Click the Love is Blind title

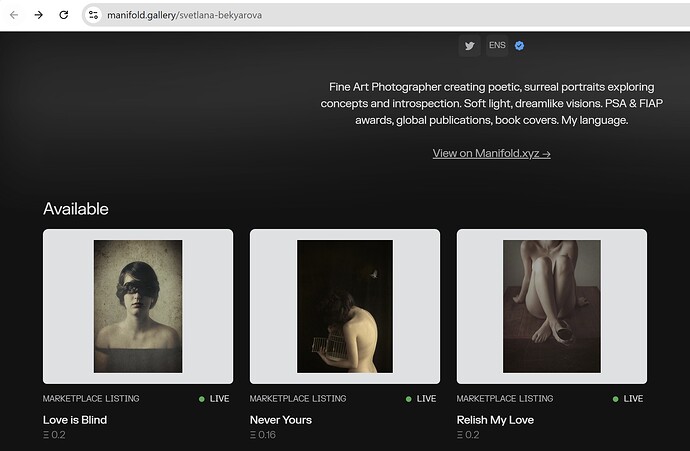(75, 420)
